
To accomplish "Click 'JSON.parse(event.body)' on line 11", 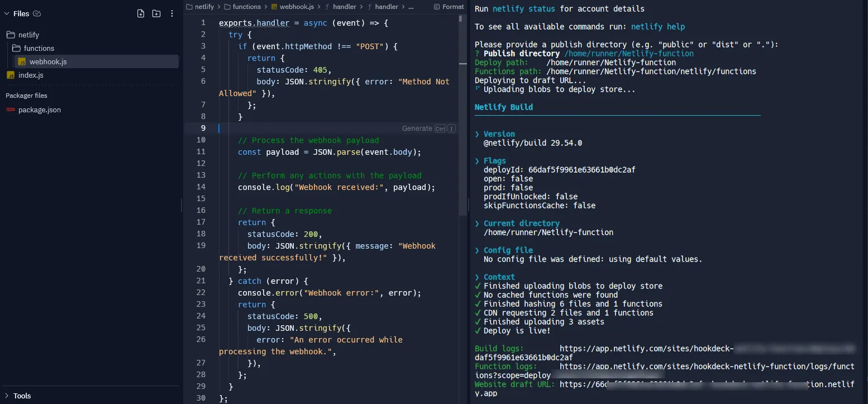I will [364, 152].
